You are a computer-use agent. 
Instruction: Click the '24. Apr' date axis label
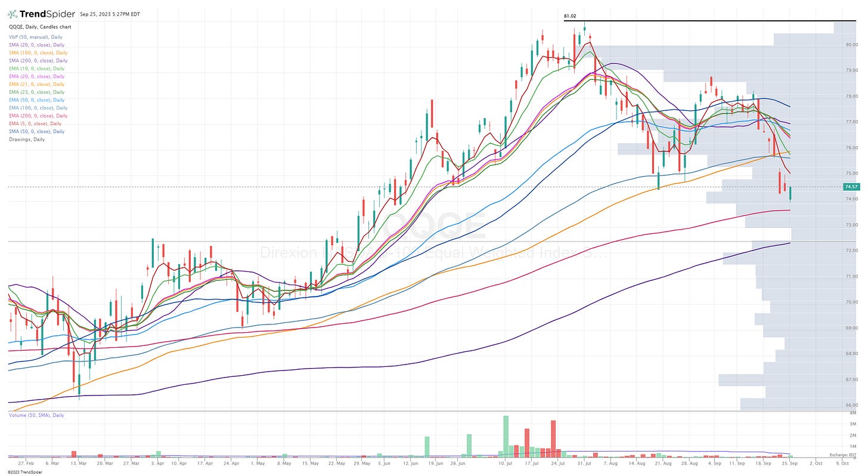point(231,463)
